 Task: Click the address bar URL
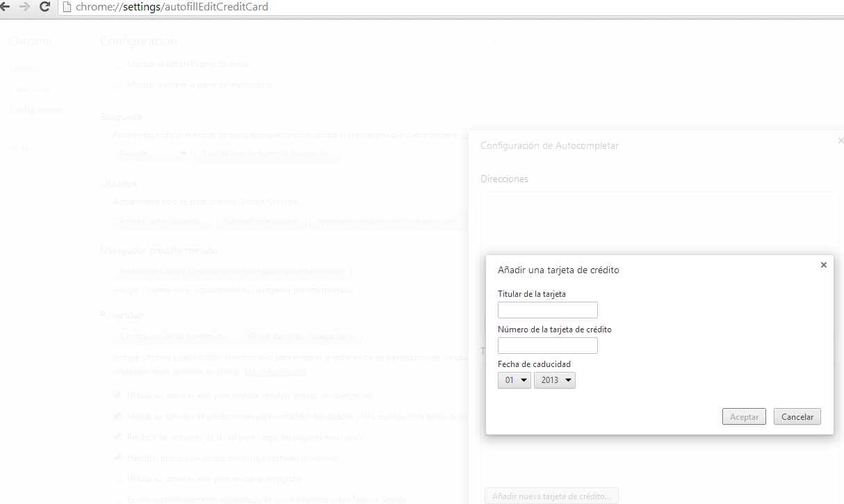coord(172,8)
